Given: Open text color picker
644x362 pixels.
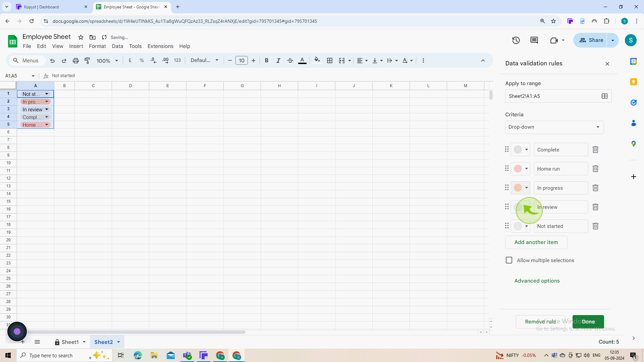Looking at the screenshot, I should (x=302, y=61).
